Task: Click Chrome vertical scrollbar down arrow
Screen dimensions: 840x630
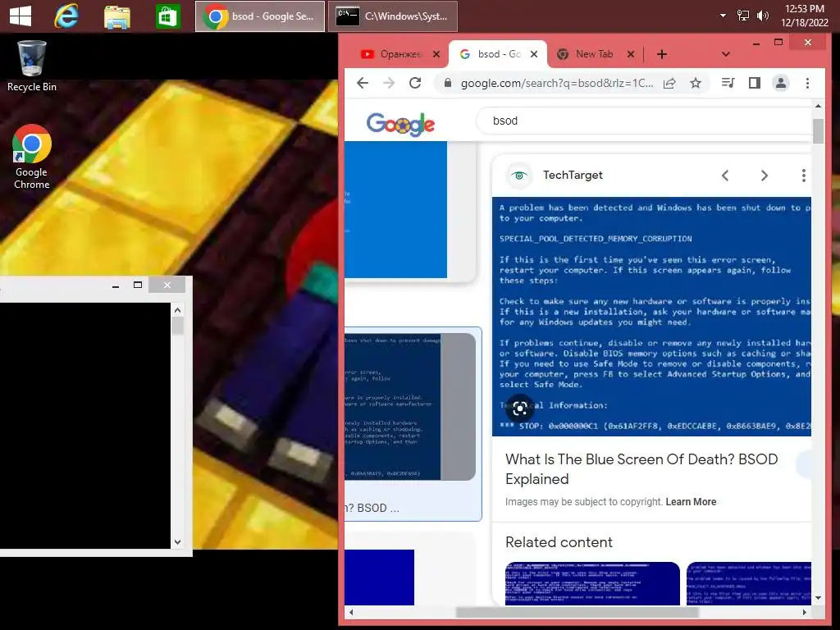Action: pyautogui.click(x=818, y=598)
